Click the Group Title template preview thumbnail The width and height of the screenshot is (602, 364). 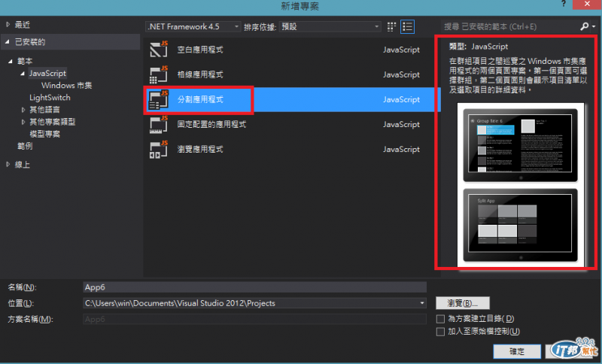[x=520, y=145]
